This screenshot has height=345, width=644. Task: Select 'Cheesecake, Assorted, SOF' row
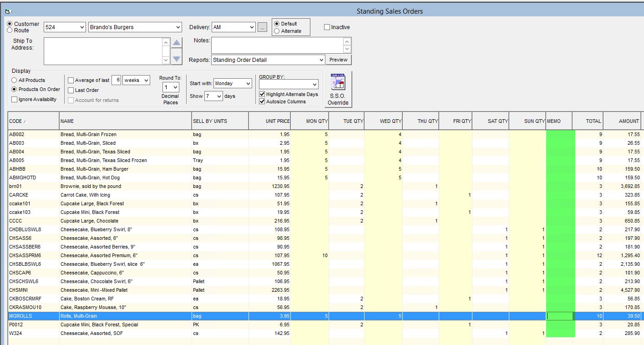[x=324, y=333]
